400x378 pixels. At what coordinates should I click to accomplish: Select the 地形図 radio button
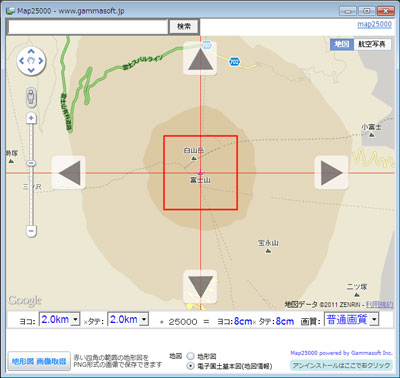pyautogui.click(x=191, y=356)
